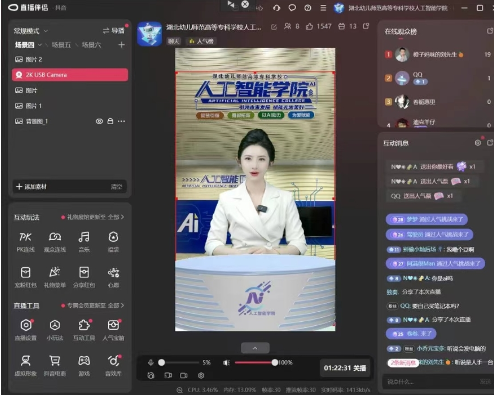Click the settings gear in 互动消息 panel
The image size is (494, 397).
coord(478,143)
